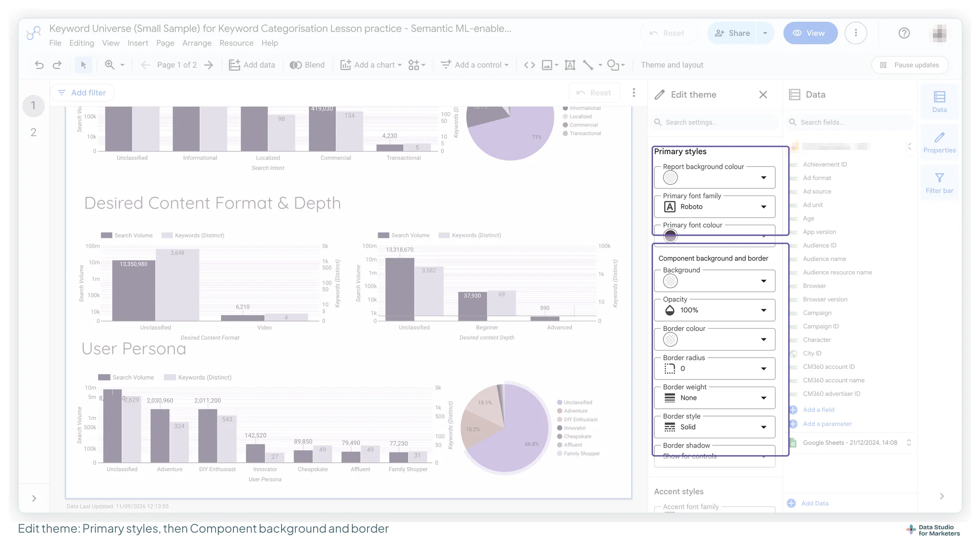Close the Edit theme panel
This screenshot has height=546, width=980.
(x=763, y=94)
